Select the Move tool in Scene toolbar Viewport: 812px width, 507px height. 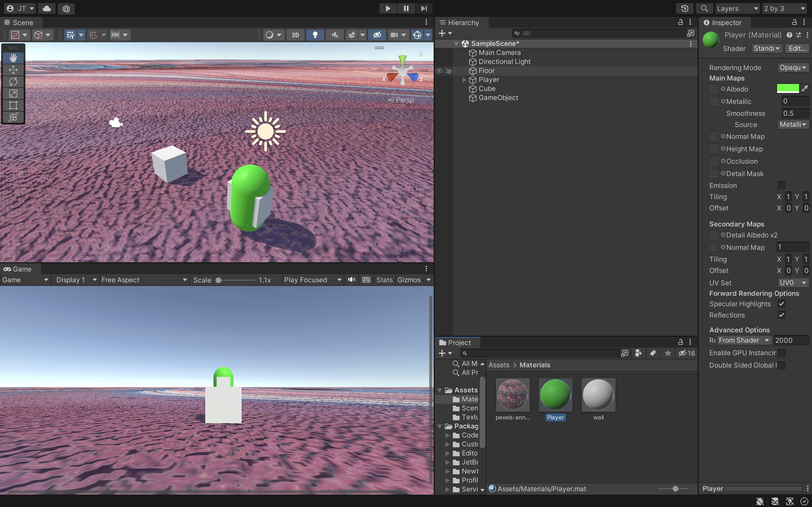click(x=13, y=70)
